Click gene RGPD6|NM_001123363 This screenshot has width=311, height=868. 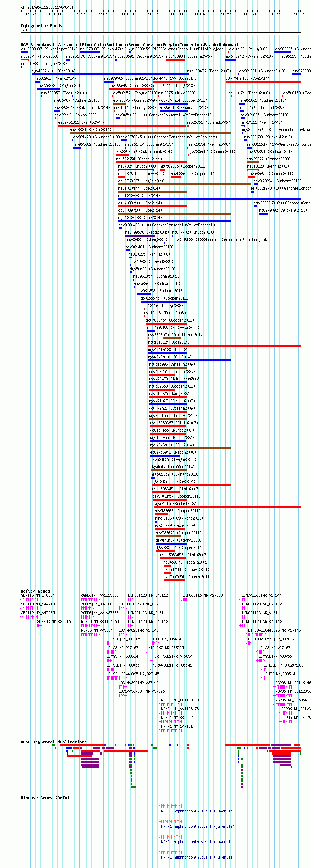100,595
